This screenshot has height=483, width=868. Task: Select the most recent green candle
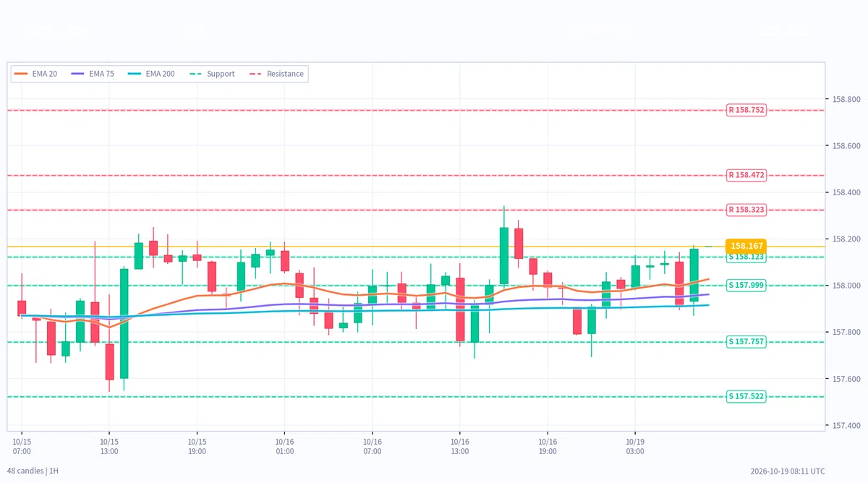pyautogui.click(x=694, y=275)
